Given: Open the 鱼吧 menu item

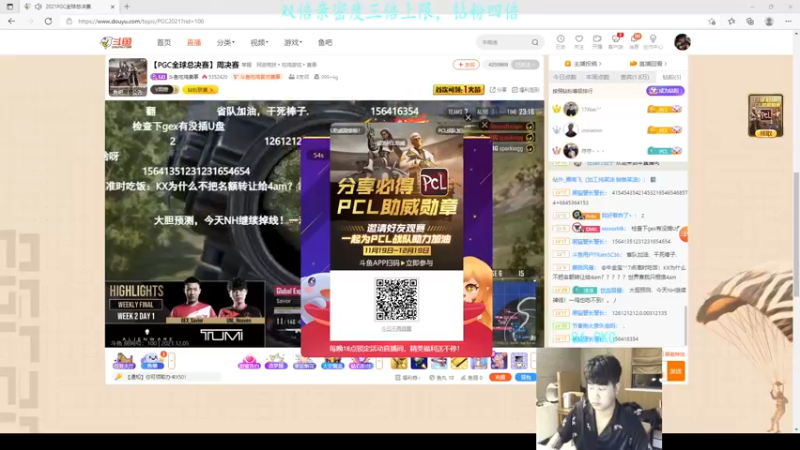Looking at the screenshot, I should (x=325, y=42).
